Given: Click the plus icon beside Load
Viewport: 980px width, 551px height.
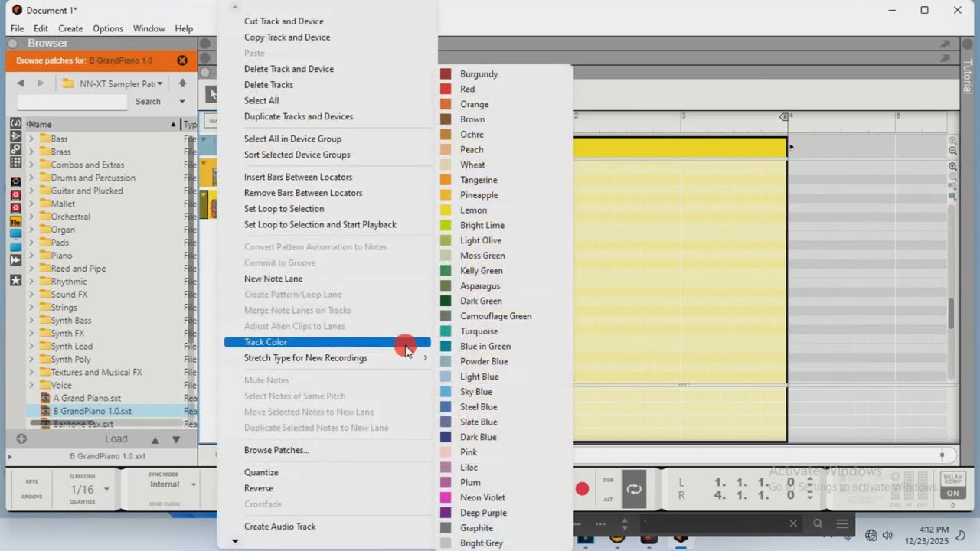Looking at the screenshot, I should [x=21, y=439].
